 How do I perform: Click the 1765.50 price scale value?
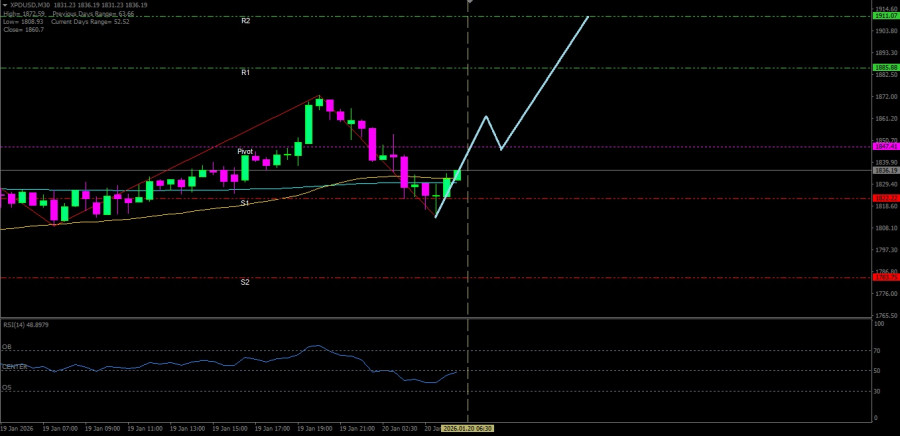click(886, 316)
